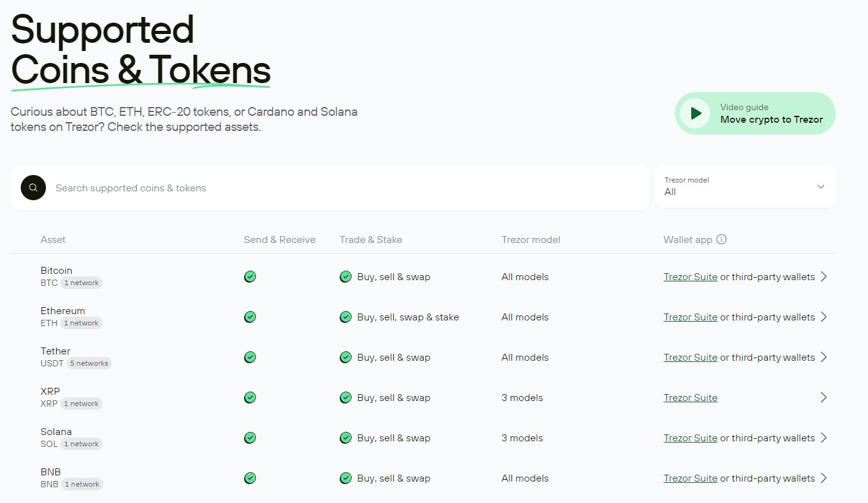Click the BNB Trade & Stake checkmark icon
The image size is (868, 503).
(345, 478)
